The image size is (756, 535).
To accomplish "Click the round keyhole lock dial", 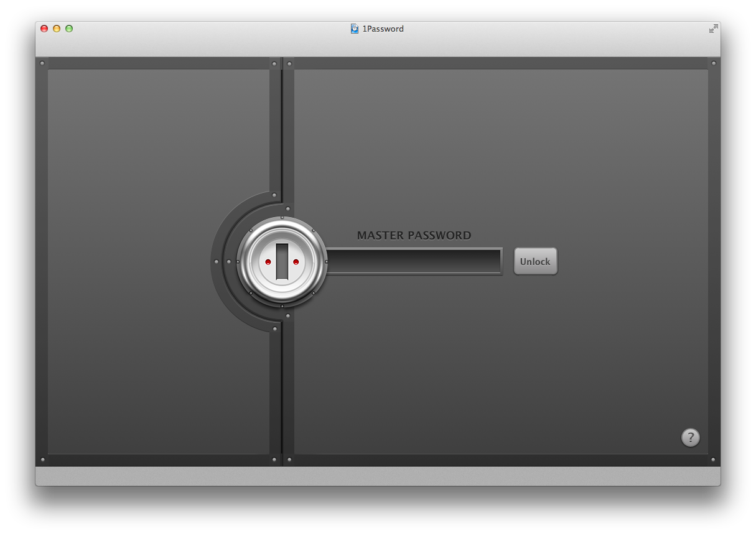I will [x=282, y=262].
